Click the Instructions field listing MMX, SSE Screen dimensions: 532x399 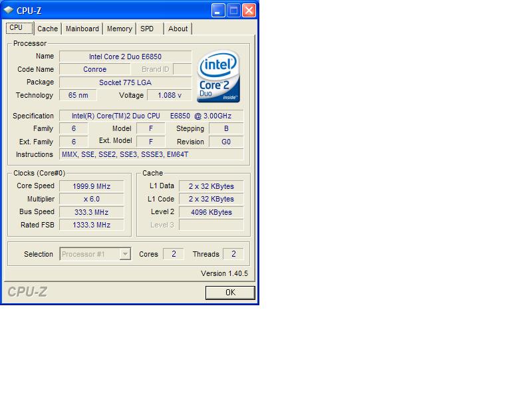tap(151, 154)
